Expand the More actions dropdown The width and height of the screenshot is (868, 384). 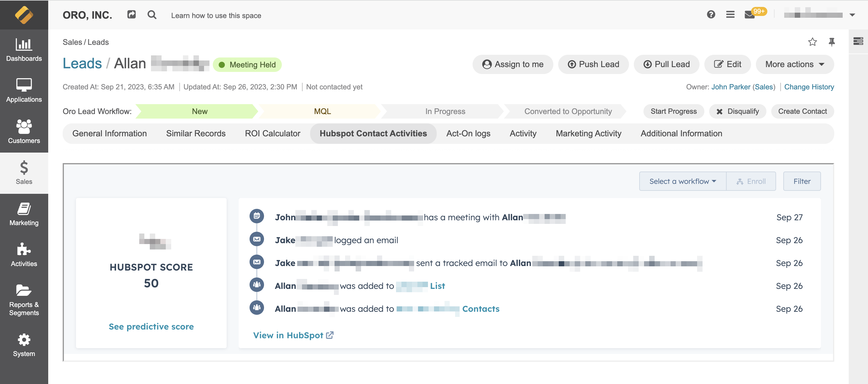pyautogui.click(x=794, y=64)
